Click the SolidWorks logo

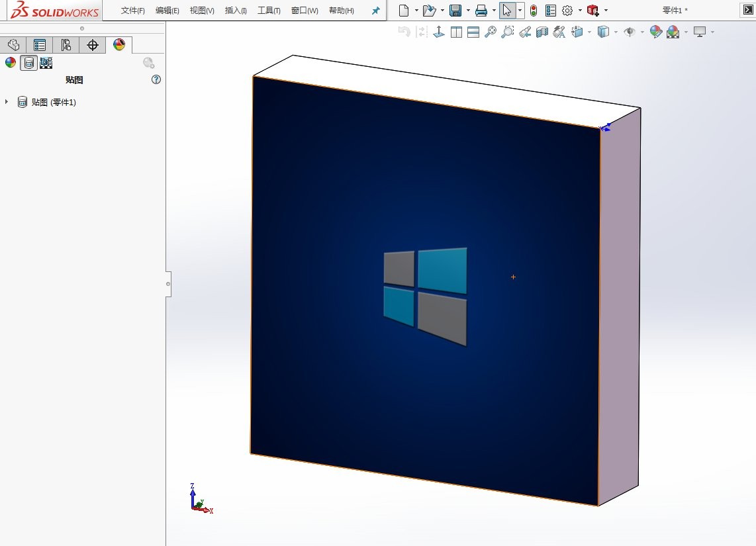click(54, 10)
